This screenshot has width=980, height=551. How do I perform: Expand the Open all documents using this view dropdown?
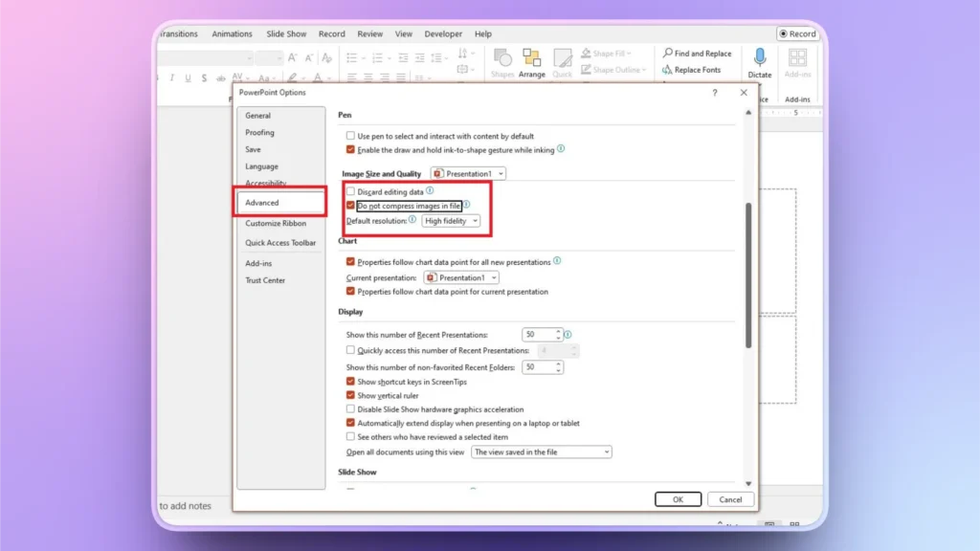605,452
